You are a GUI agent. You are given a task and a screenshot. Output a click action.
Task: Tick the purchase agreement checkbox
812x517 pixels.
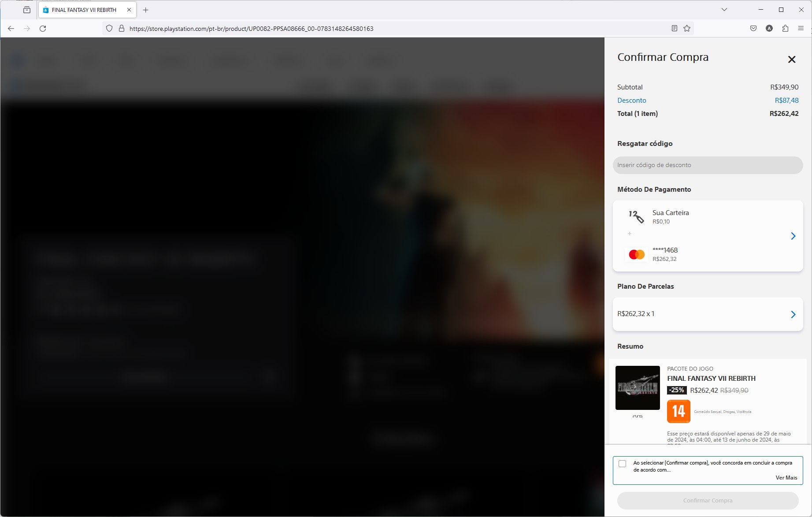[622, 464]
